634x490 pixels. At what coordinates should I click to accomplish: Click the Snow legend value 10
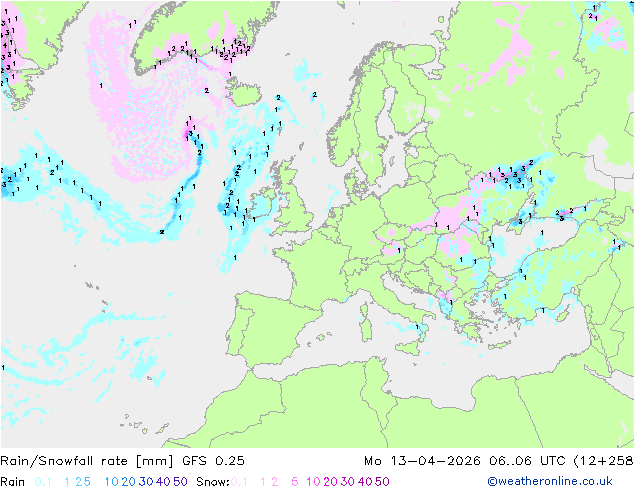tap(313, 482)
